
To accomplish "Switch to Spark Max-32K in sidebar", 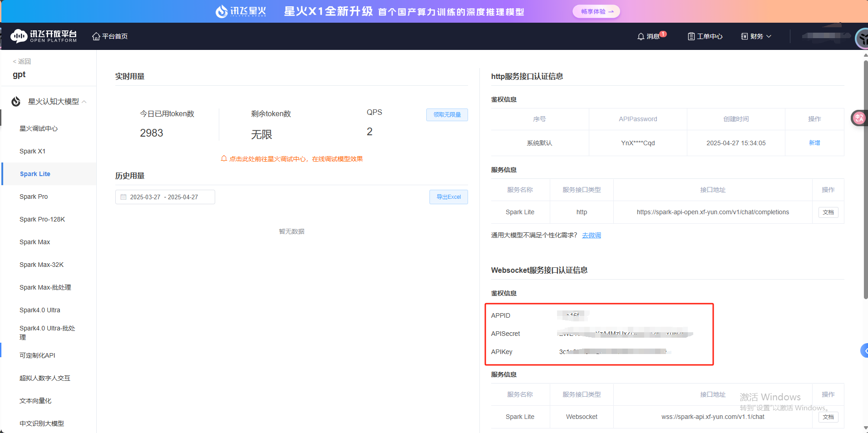I will (x=41, y=264).
